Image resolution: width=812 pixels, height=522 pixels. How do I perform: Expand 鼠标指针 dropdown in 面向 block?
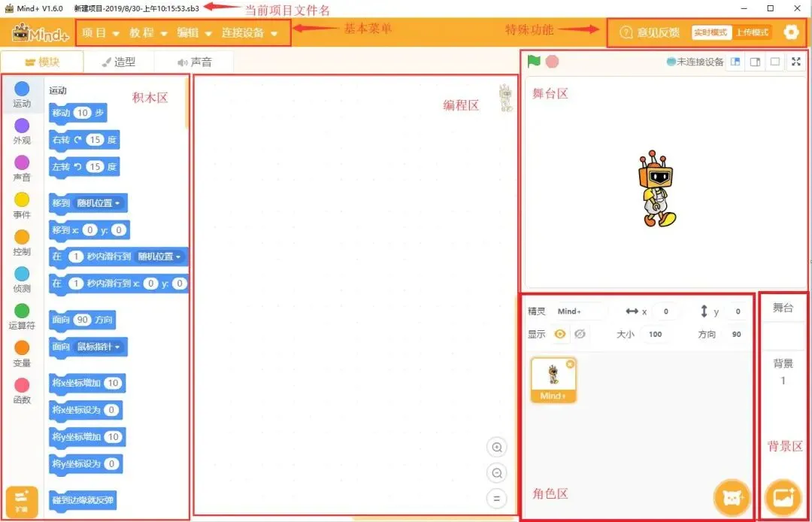coord(98,347)
